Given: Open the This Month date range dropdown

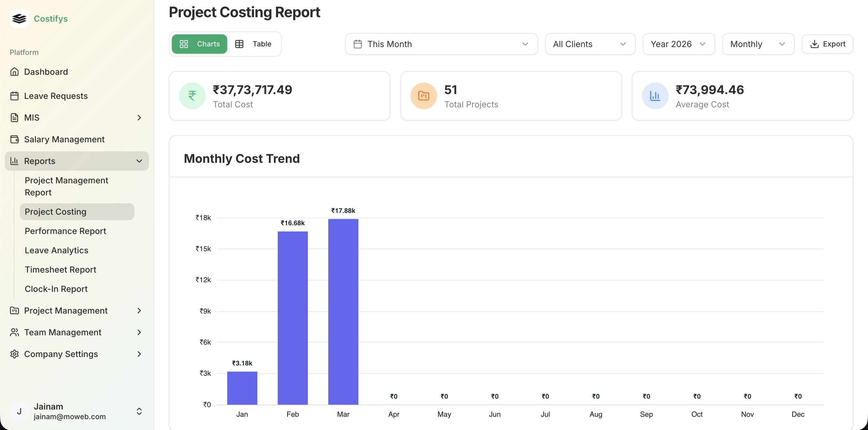Looking at the screenshot, I should click(x=441, y=44).
